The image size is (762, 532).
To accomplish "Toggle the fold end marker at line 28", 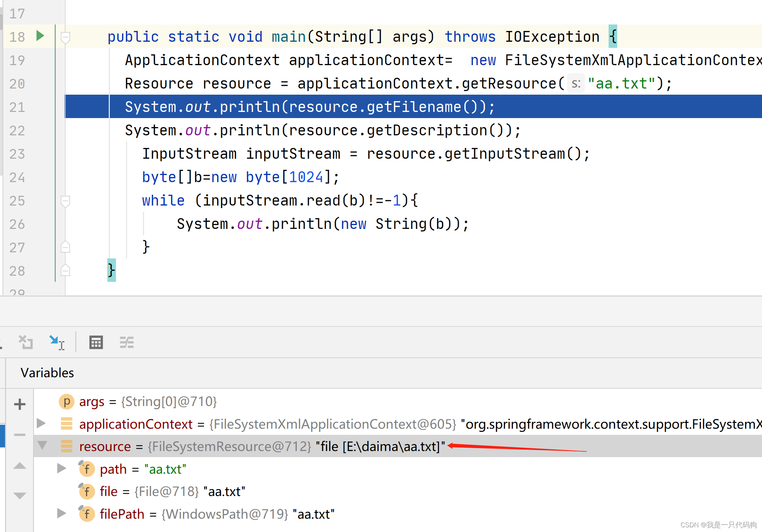I will pos(65,271).
